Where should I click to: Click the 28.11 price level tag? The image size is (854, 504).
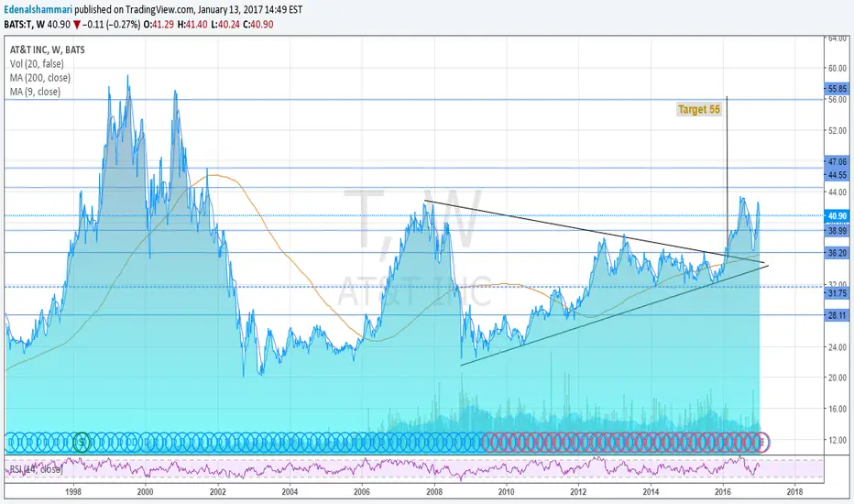(838, 315)
